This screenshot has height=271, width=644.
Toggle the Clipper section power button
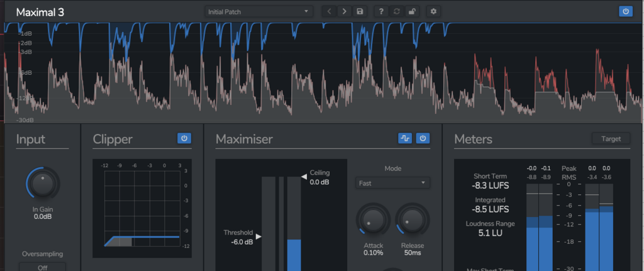[x=184, y=138]
